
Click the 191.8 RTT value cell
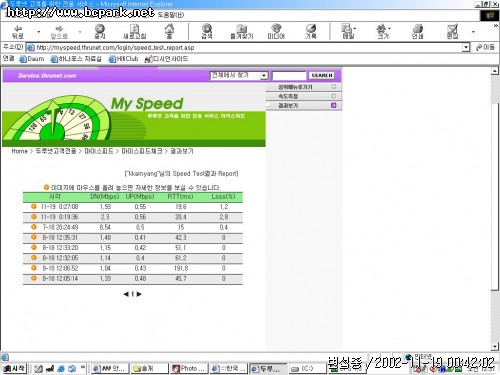click(181, 268)
